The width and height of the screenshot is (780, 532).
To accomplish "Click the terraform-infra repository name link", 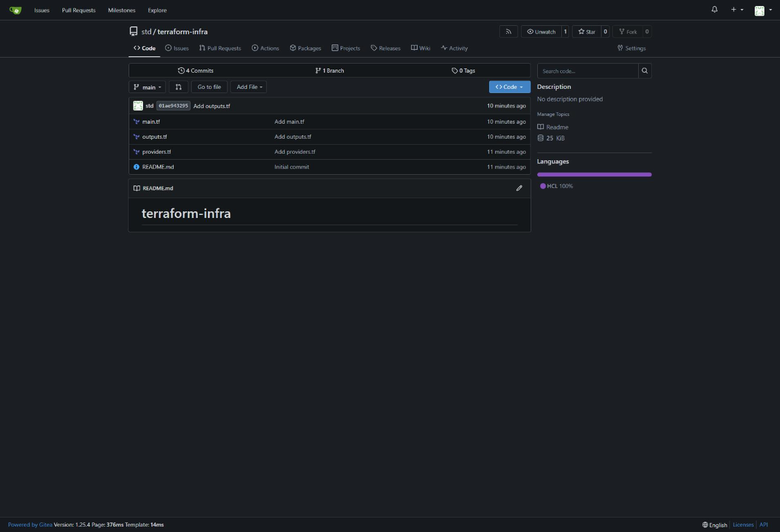I will click(183, 32).
